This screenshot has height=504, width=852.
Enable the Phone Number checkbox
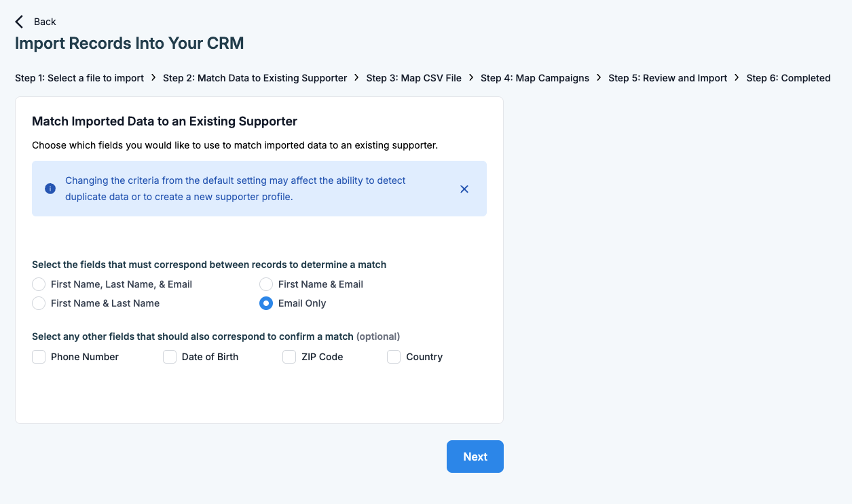tap(39, 357)
